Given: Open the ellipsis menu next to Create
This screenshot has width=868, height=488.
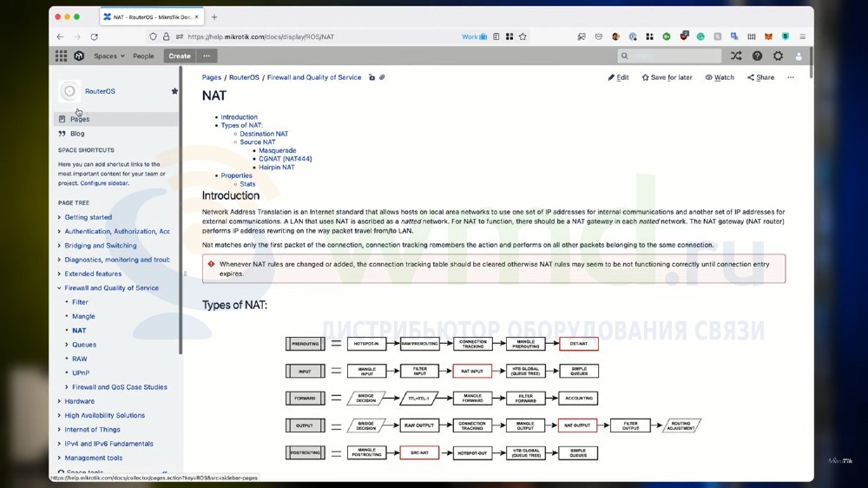Looking at the screenshot, I should click(x=207, y=56).
